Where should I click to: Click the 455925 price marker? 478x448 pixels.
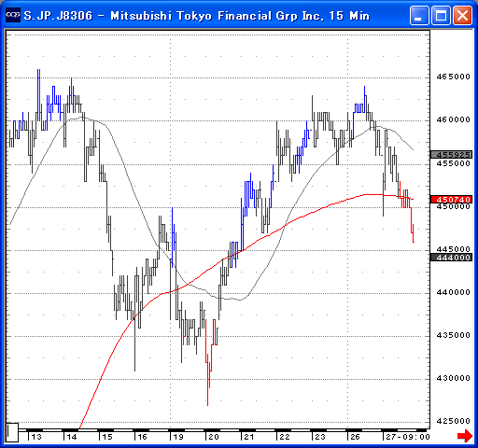451,155
